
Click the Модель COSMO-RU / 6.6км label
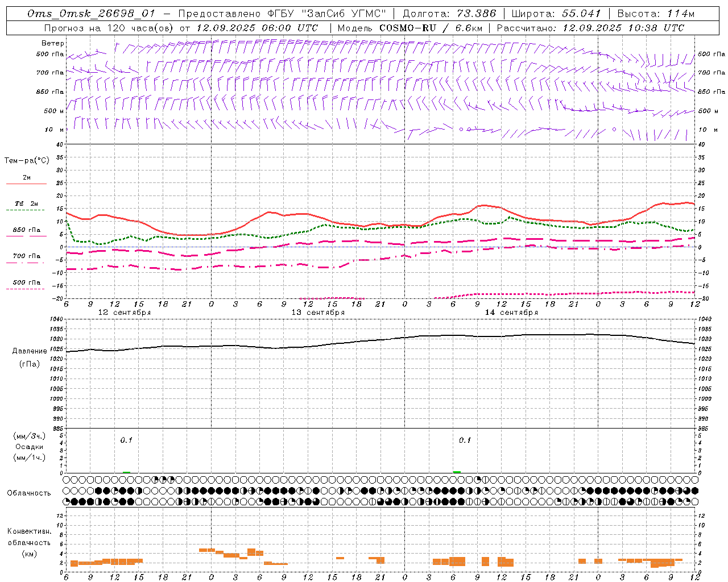(x=410, y=28)
